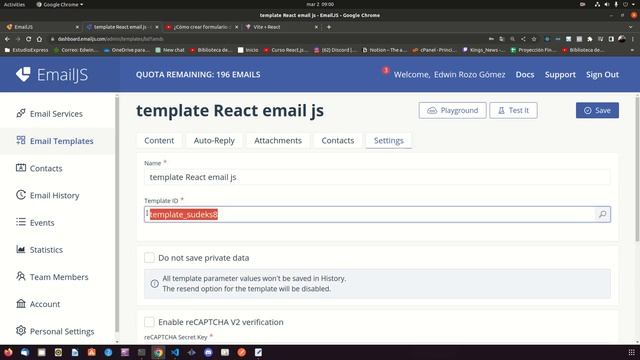Switch to the Auto-Reply tab
This screenshot has width=640, height=360.
(x=214, y=140)
